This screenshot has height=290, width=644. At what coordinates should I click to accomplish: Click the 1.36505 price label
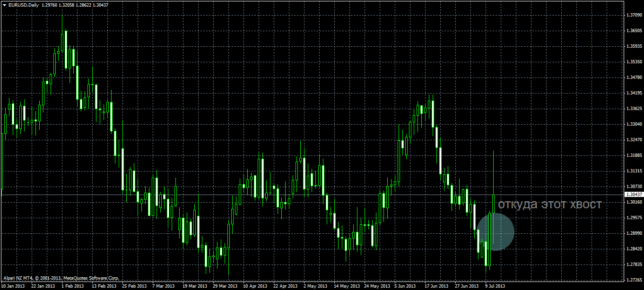click(x=634, y=31)
